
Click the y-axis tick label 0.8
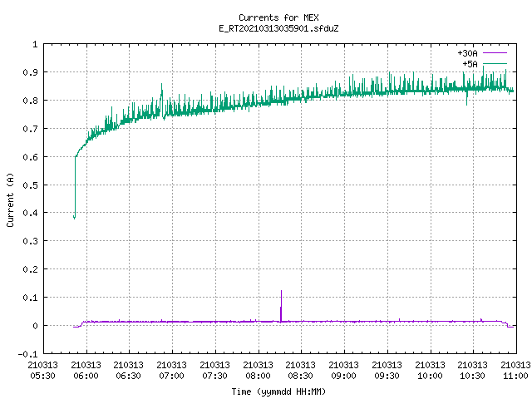tap(30, 101)
